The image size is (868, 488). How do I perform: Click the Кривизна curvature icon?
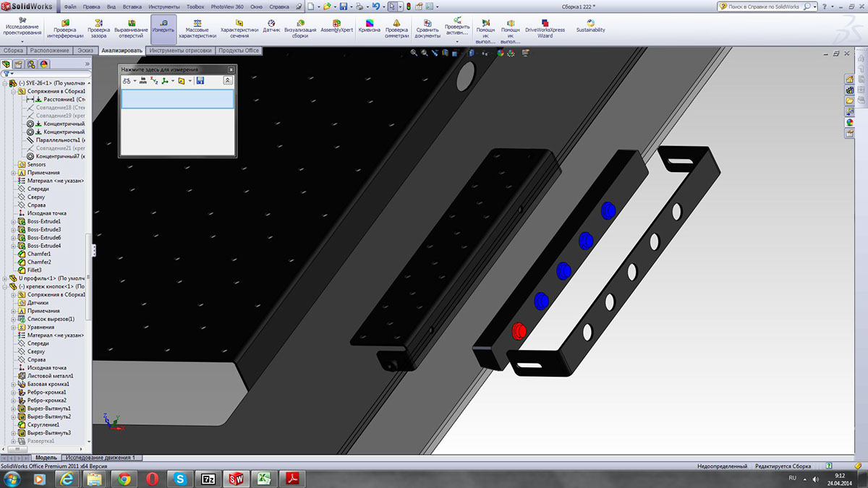(x=370, y=29)
